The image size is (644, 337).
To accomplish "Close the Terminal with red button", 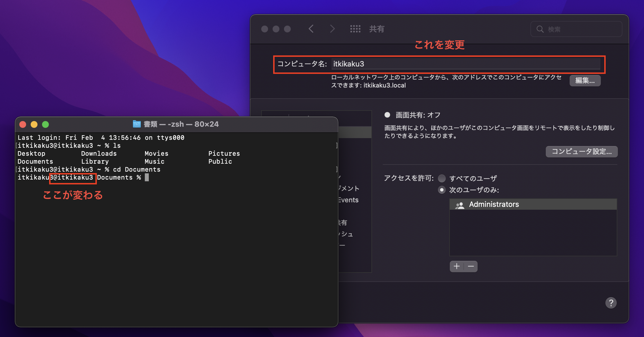I will (23, 124).
